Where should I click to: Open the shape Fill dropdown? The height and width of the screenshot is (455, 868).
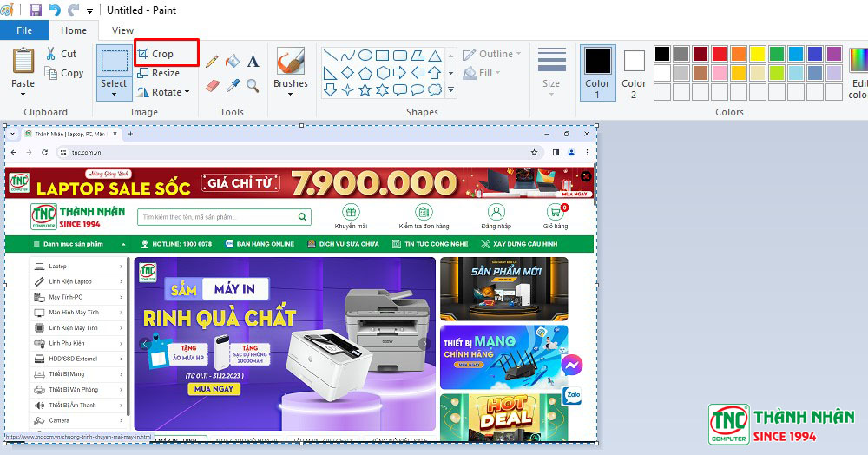click(482, 73)
